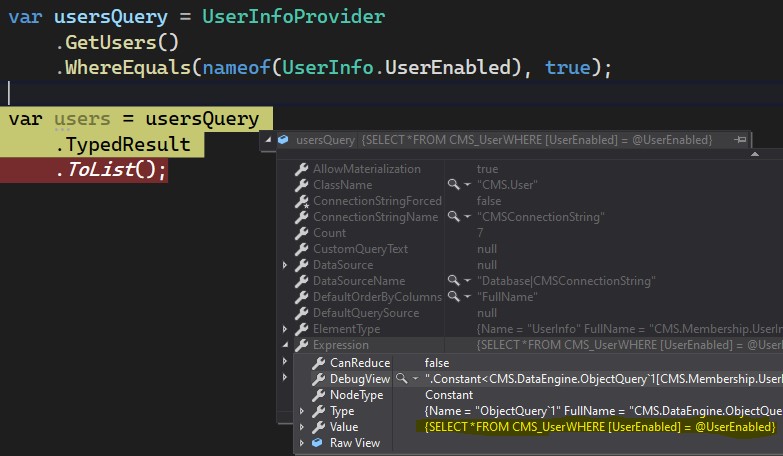Open visualizer dropdown arrow for DefaultOrderByColumns
The height and width of the screenshot is (456, 783).
click(x=467, y=297)
